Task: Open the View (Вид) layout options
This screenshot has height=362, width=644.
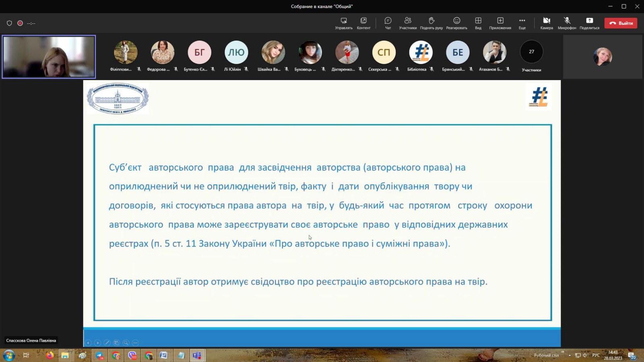Action: (x=478, y=23)
